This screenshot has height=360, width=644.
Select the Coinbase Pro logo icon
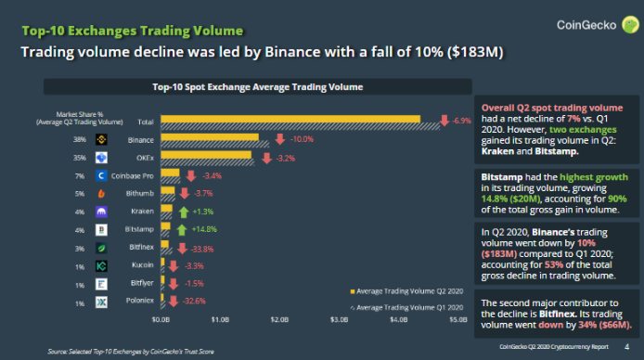click(101, 175)
